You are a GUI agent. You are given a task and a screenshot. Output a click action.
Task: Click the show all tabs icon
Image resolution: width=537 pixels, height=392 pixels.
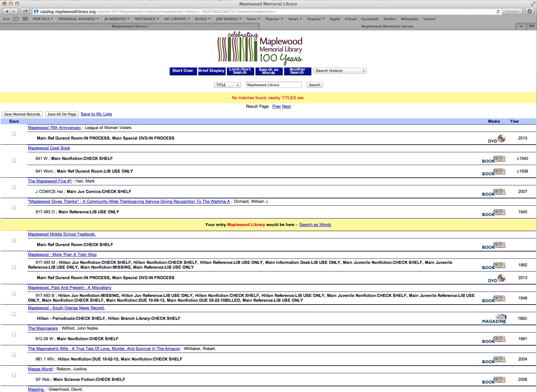pos(531,26)
